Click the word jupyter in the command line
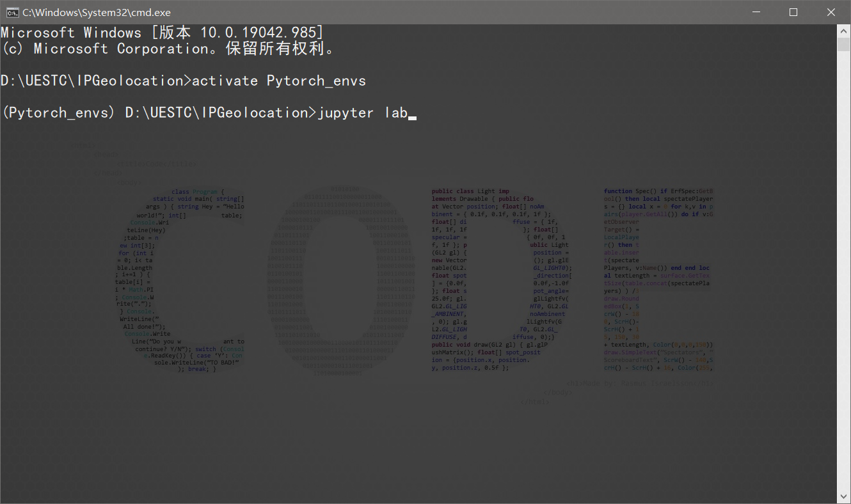 [x=346, y=113]
